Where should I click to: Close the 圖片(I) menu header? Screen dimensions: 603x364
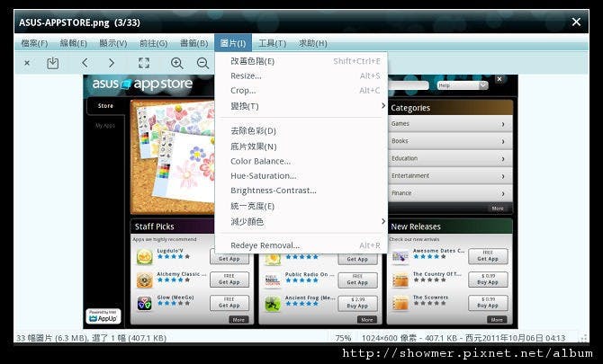click(x=233, y=43)
